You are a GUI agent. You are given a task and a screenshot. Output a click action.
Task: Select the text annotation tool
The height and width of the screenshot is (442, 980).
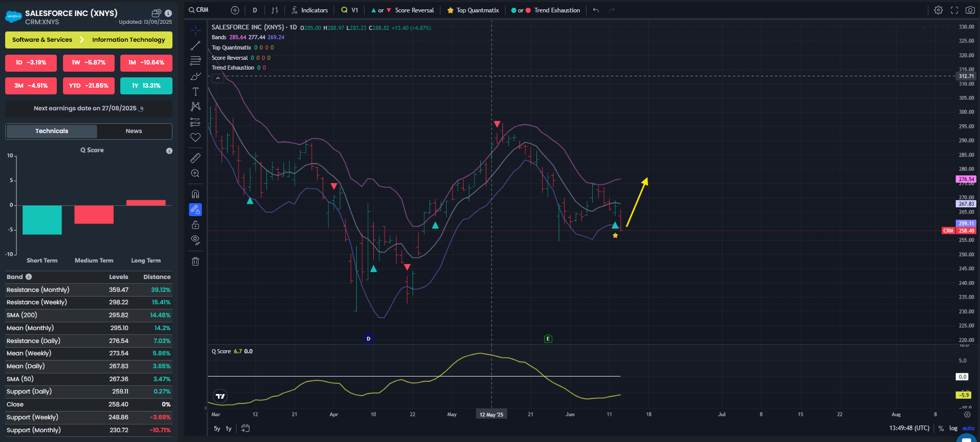196,92
